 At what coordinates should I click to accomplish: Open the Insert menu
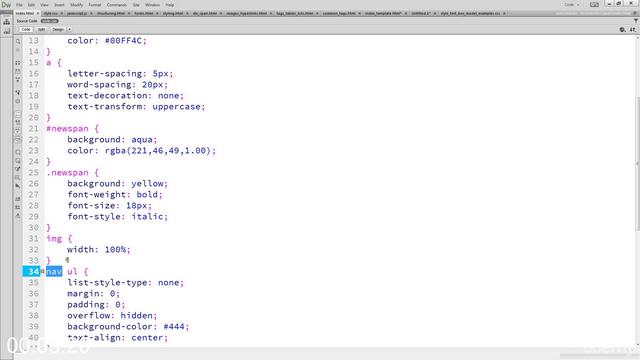(x=59, y=5)
